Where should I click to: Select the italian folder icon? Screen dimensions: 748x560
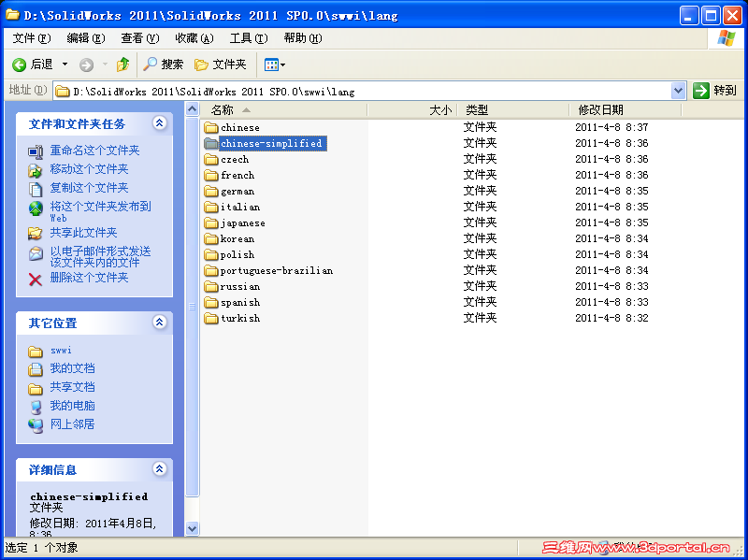pyautogui.click(x=211, y=207)
